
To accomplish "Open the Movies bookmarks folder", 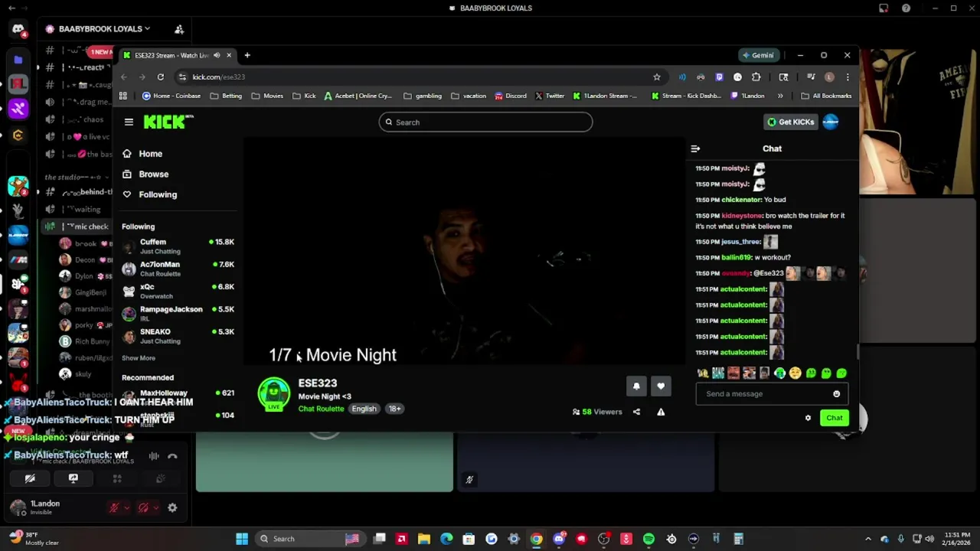I will (266, 96).
